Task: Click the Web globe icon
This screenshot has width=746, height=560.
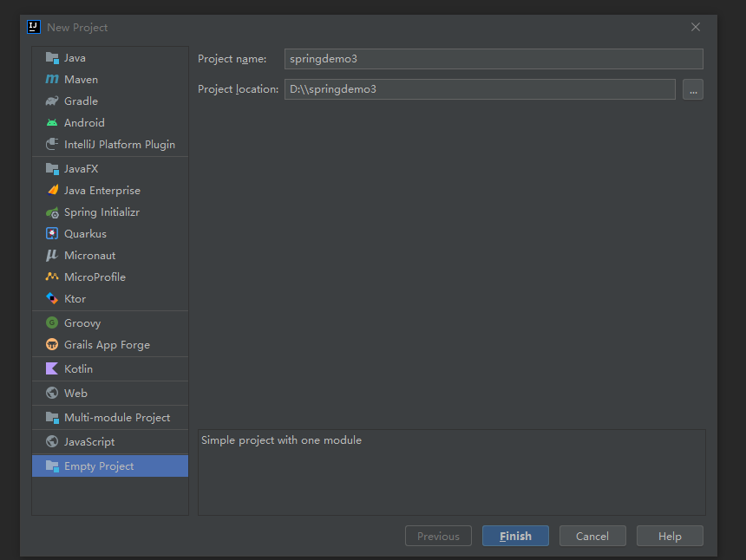Action: [52, 394]
